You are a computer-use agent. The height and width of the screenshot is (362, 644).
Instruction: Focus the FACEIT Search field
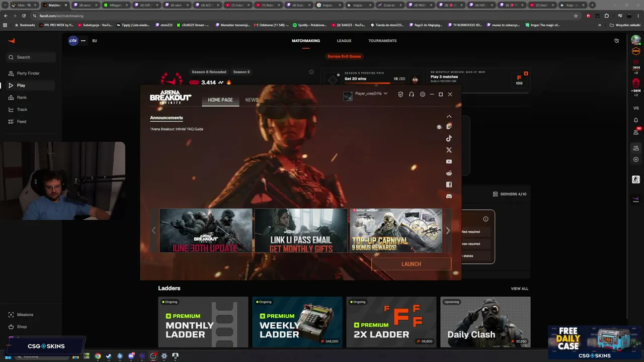pyautogui.click(x=31, y=57)
